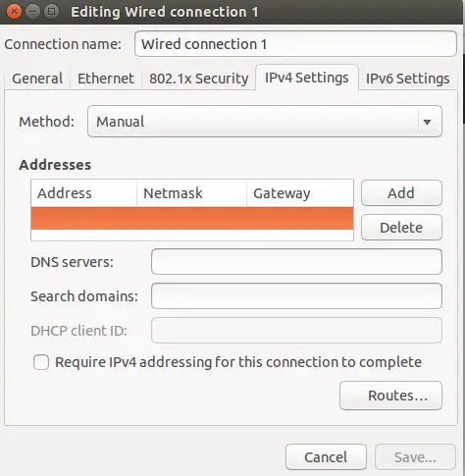The width and height of the screenshot is (465, 476).
Task: Focus the Search domains input field
Action: click(296, 296)
